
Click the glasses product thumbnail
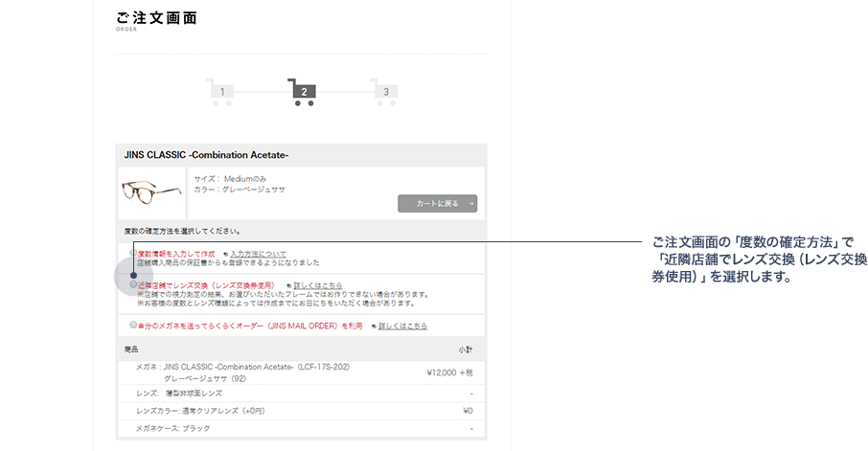151,192
